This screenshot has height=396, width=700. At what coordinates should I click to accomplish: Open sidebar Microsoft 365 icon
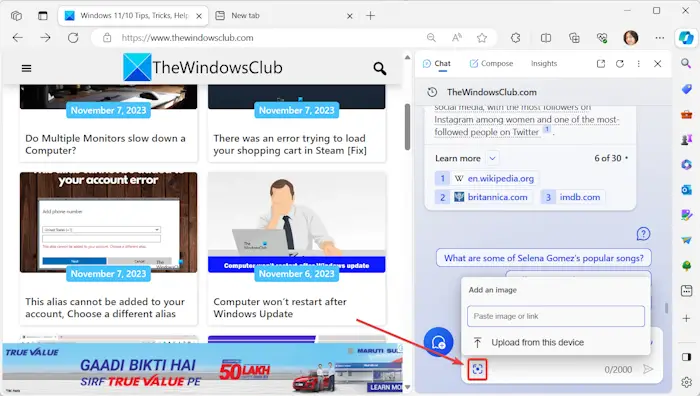coord(686,165)
